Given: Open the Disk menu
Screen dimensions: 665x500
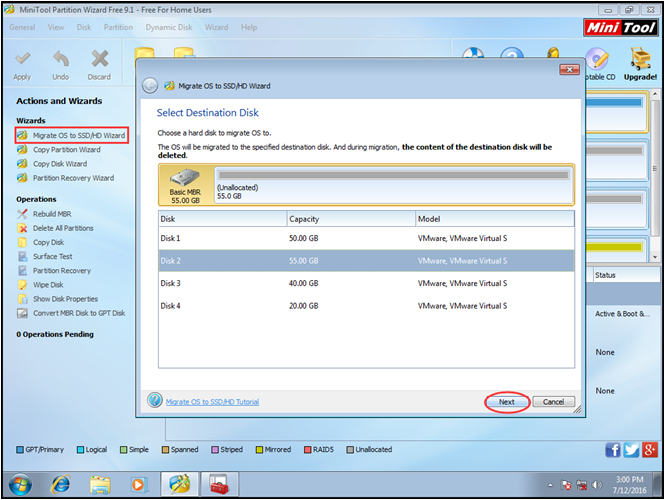Looking at the screenshot, I should pyautogui.click(x=84, y=27).
